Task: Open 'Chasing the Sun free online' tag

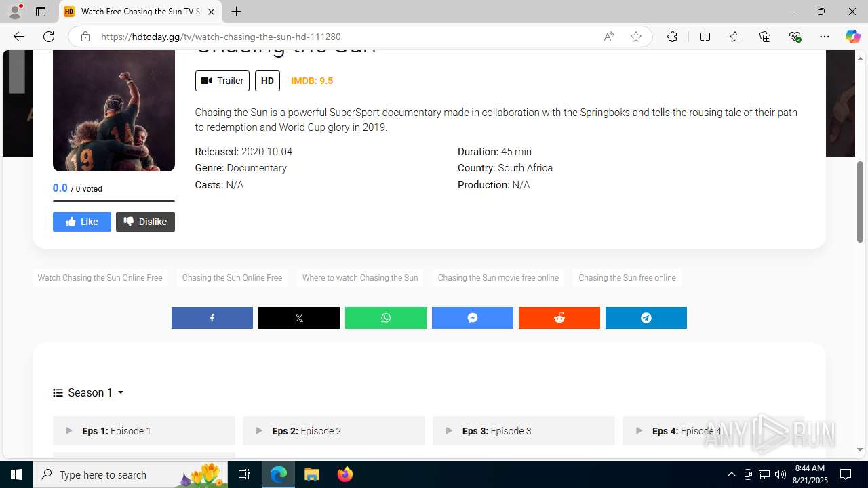Action: coord(627,278)
